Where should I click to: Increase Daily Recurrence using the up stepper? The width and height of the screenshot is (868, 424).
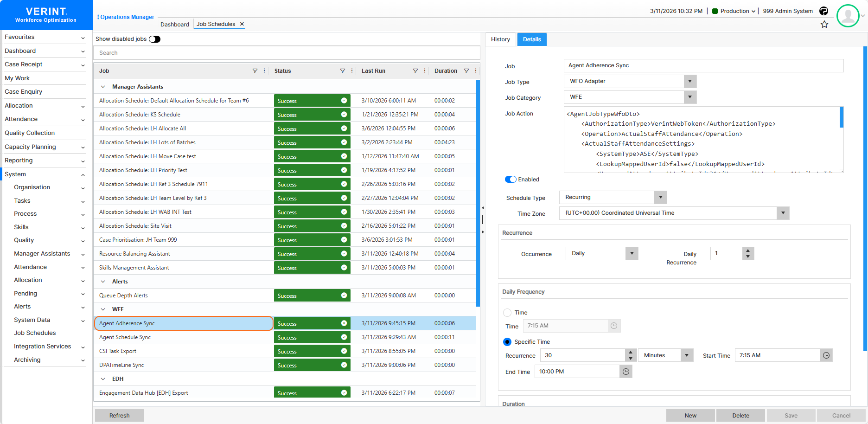point(747,251)
